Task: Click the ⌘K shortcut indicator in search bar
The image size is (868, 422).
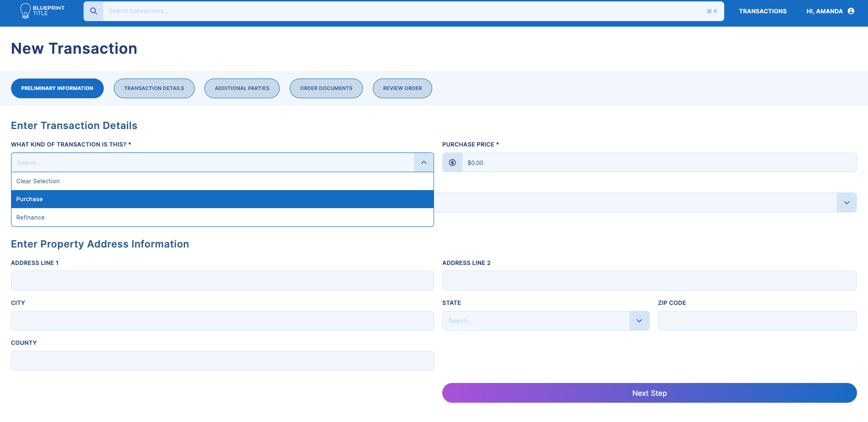Action: [x=711, y=11]
